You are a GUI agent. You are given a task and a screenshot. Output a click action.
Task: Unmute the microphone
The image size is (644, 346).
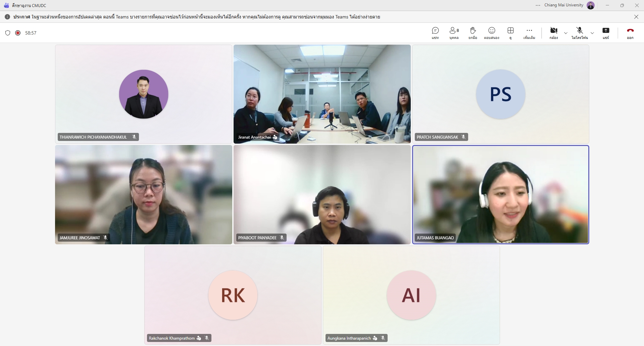[x=580, y=33]
